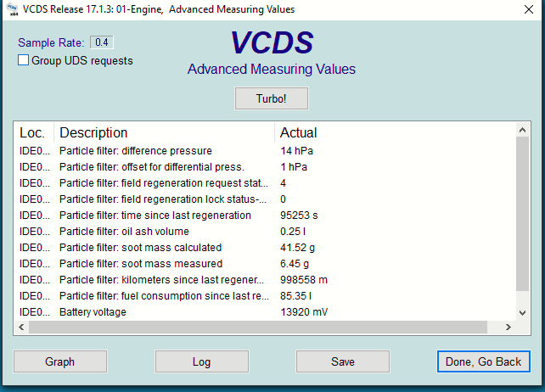Select 'field regeneration request stat...' row

(266, 183)
